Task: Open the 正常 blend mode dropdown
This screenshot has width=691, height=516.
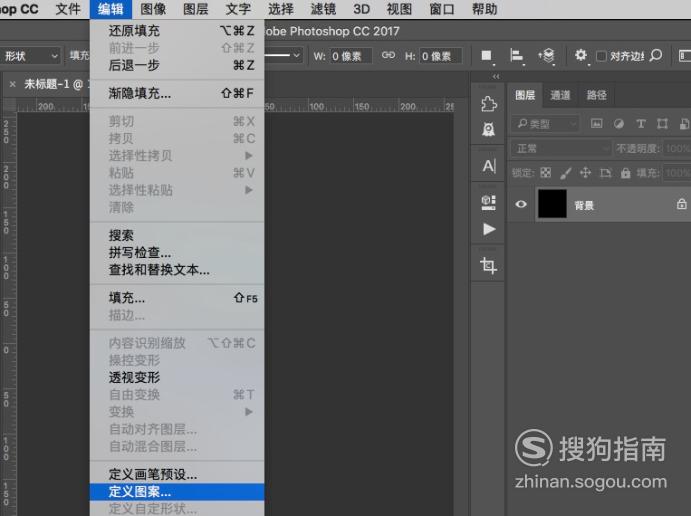Action: click(x=561, y=148)
